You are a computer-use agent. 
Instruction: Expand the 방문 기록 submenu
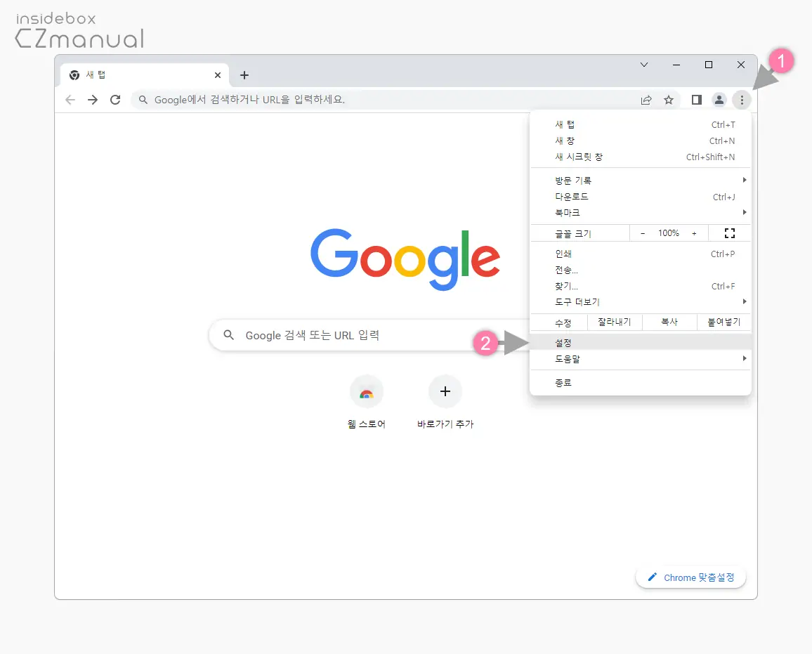pos(641,181)
